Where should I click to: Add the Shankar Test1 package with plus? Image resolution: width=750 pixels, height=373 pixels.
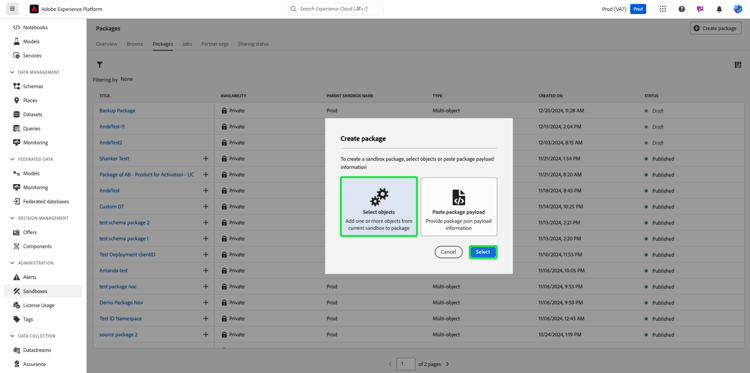point(206,158)
